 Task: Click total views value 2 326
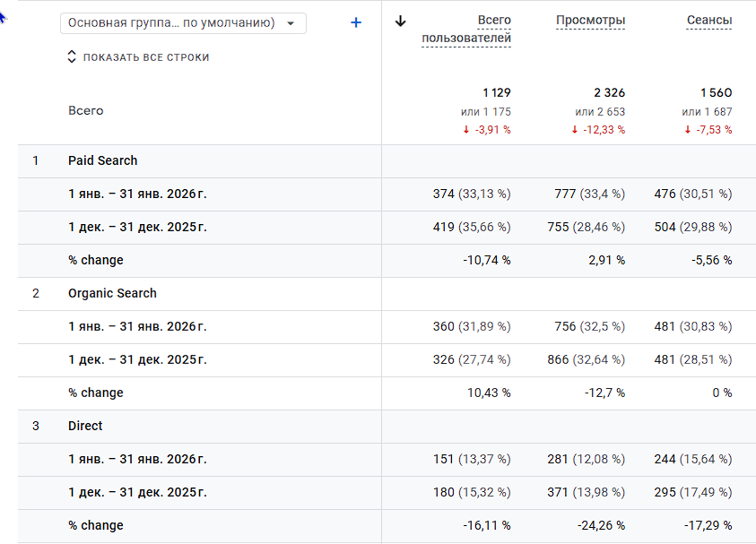point(609,93)
